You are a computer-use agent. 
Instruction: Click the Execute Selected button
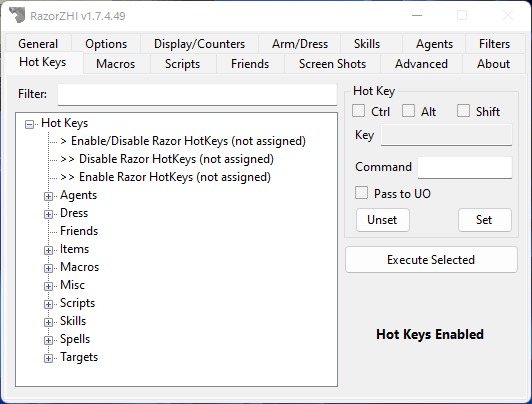pos(431,260)
